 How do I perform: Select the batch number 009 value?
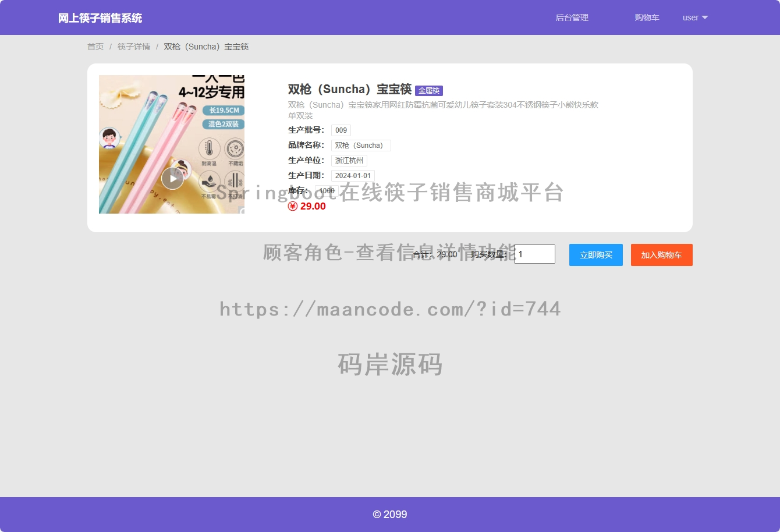341,130
